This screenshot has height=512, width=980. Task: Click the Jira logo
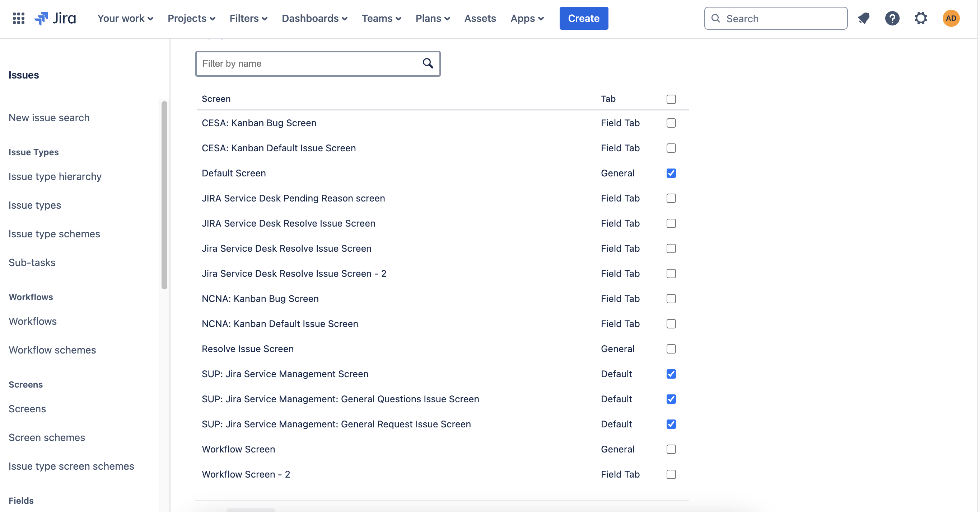point(56,18)
